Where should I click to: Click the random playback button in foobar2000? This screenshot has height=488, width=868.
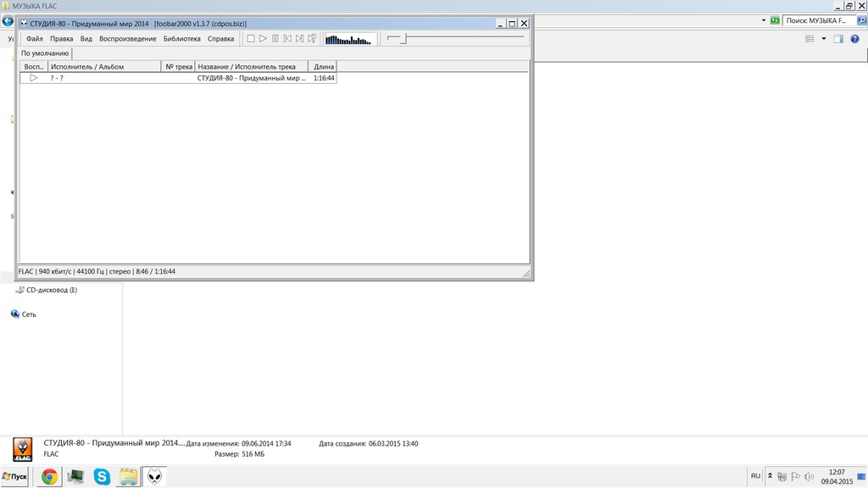click(312, 39)
